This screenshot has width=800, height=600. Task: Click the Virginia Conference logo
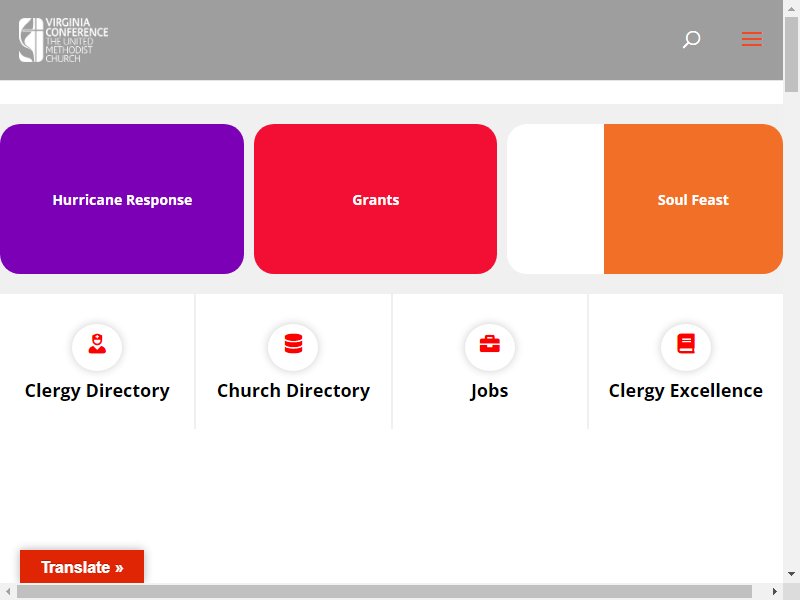tap(63, 40)
